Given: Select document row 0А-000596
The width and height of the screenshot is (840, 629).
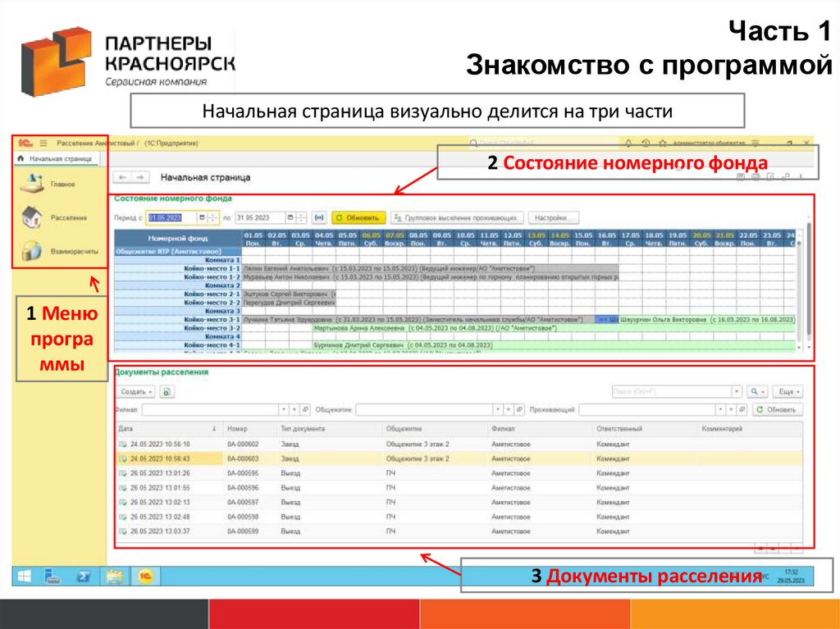Looking at the screenshot, I should pyautogui.click(x=459, y=488).
